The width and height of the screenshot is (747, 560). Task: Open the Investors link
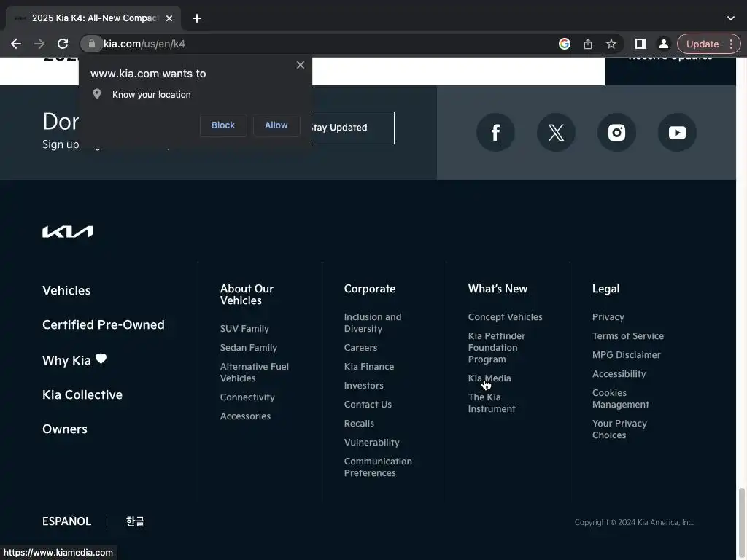click(363, 386)
